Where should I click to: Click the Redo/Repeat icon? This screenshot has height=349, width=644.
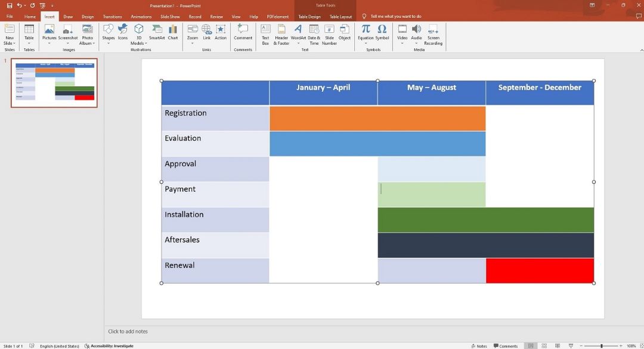click(32, 6)
